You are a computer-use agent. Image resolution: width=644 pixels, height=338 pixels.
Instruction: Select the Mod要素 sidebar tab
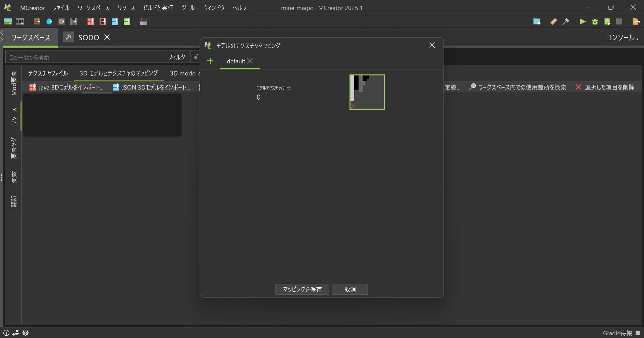tap(14, 83)
